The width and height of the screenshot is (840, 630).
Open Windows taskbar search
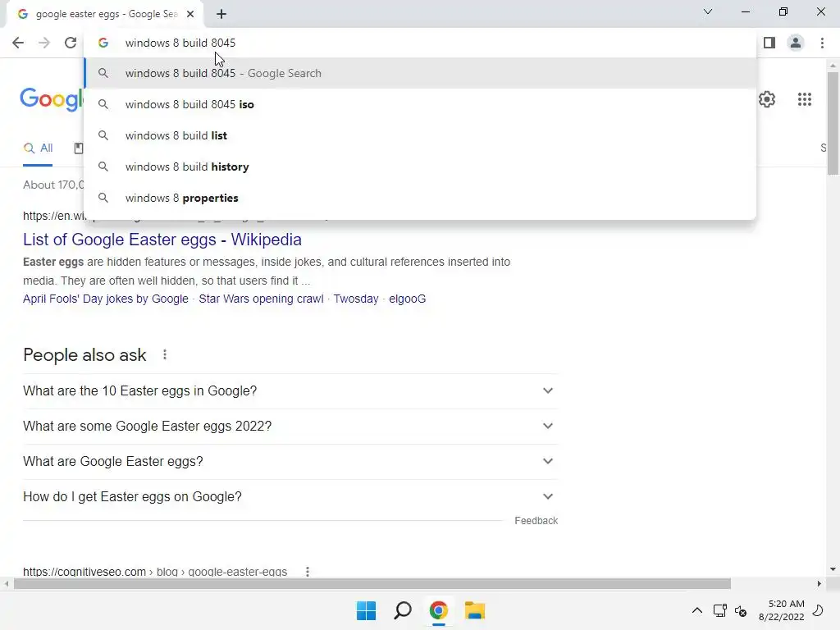402,610
